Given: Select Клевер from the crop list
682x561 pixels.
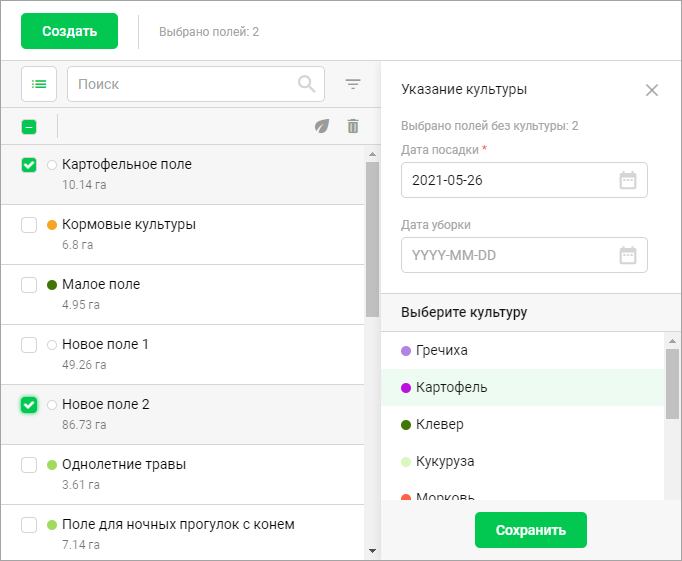Looking at the screenshot, I should pyautogui.click(x=439, y=424).
